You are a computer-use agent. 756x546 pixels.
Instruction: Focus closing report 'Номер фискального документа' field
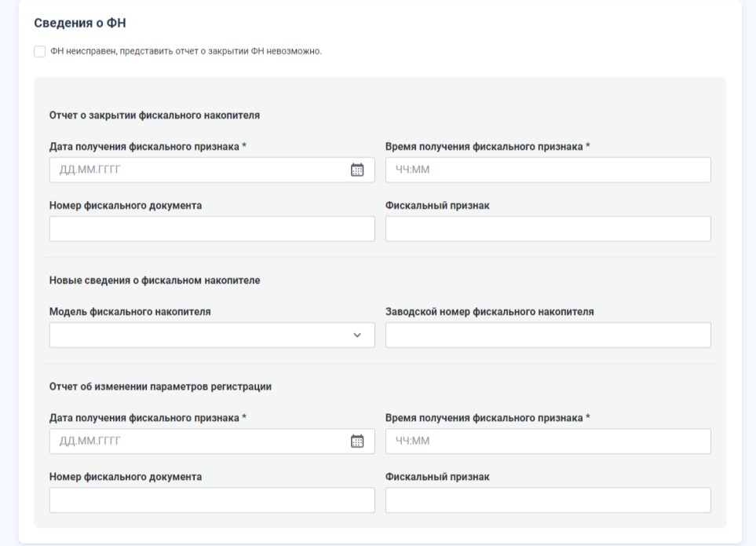[212, 229]
